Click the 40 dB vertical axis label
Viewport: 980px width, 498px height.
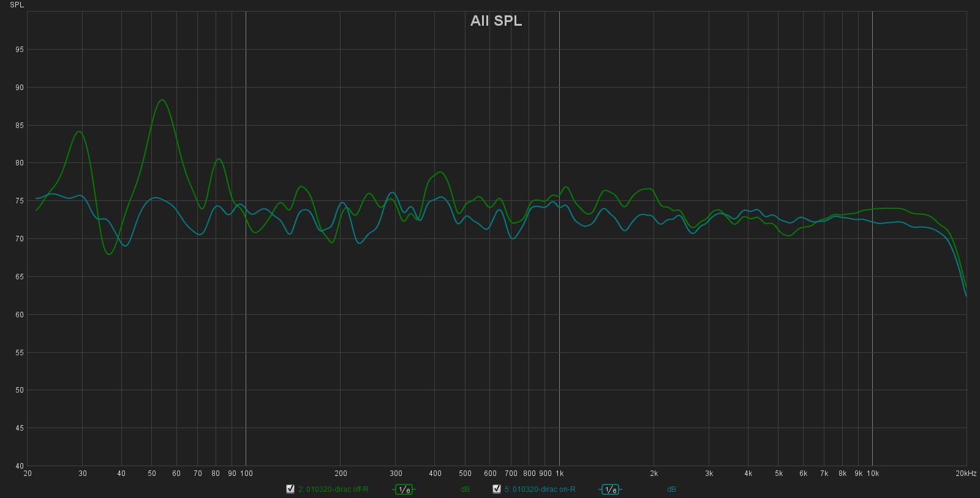(20, 466)
